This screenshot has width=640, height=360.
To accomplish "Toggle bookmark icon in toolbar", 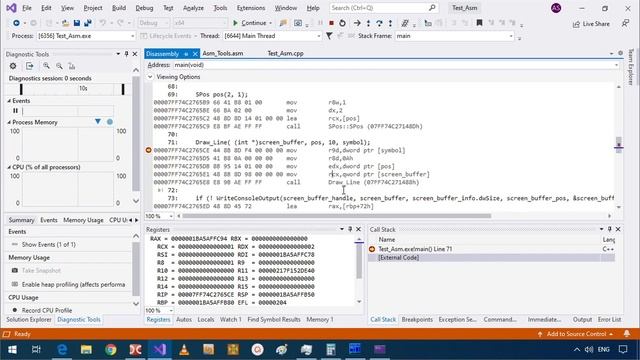I will [x=480, y=23].
